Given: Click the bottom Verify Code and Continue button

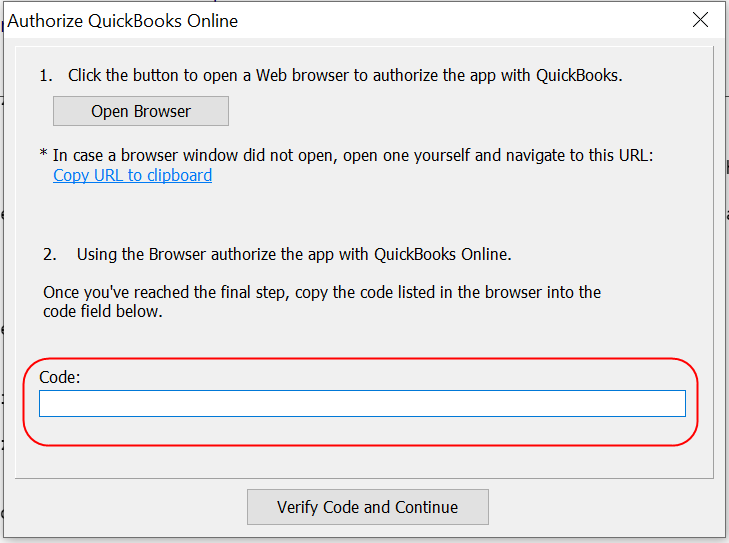Looking at the screenshot, I should [367, 507].
